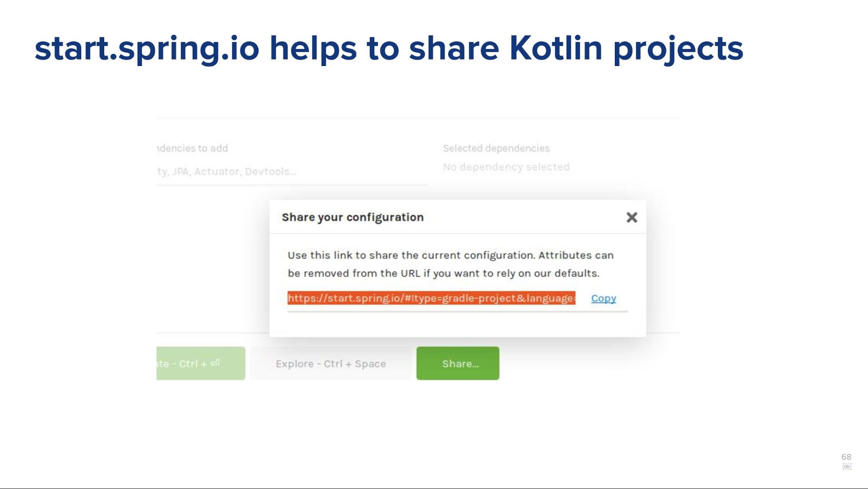Click the faded Generate Ctrl button
Screen dimensions: 868x489
coord(201,363)
